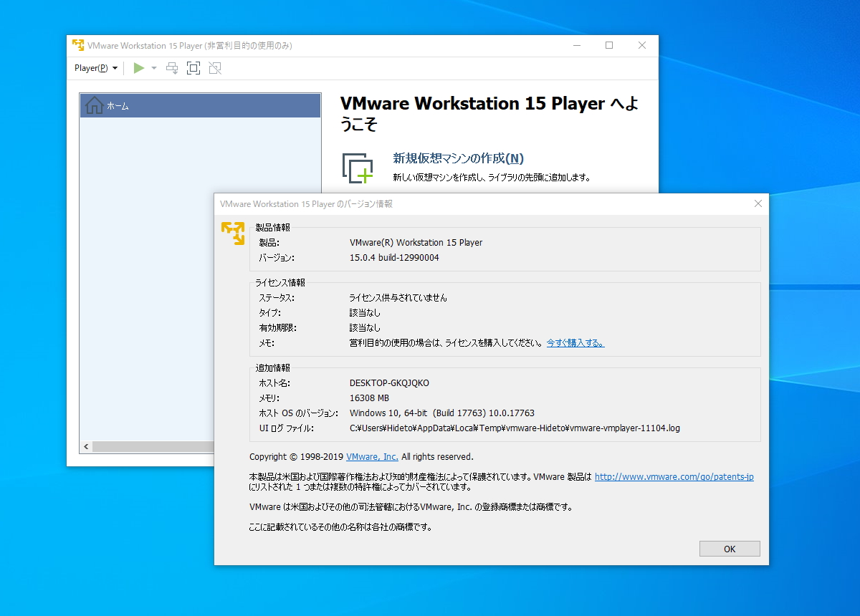Click the left arrow of the sidebar scrollbar
860x616 pixels.
point(85,446)
